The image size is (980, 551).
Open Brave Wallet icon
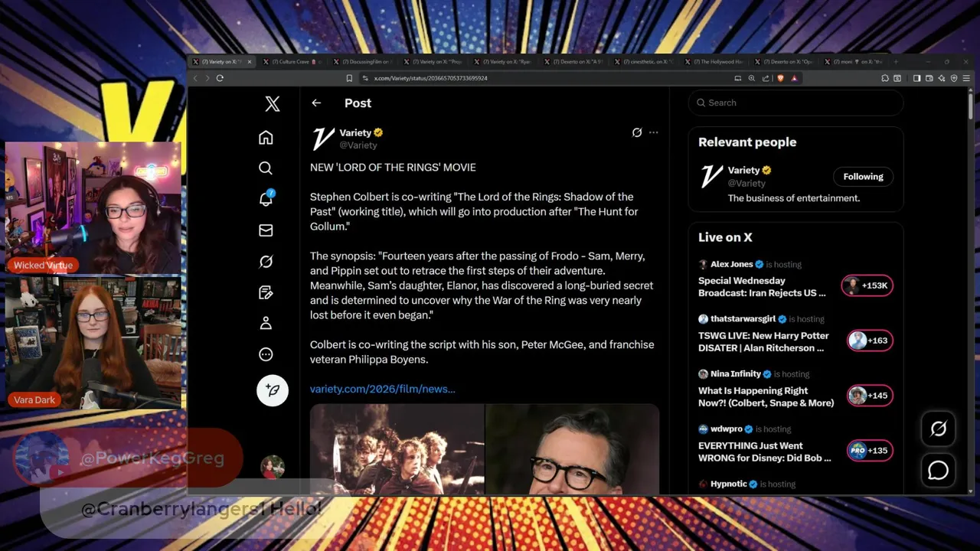click(x=929, y=78)
